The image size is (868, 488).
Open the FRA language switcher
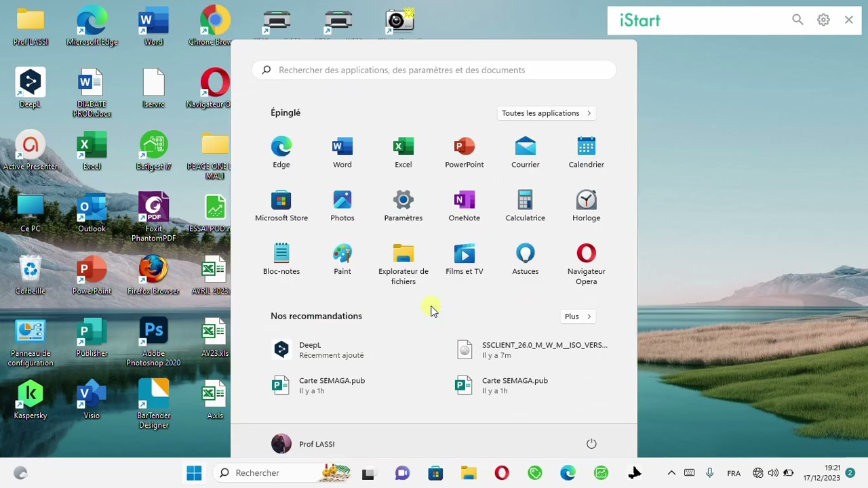click(x=734, y=473)
